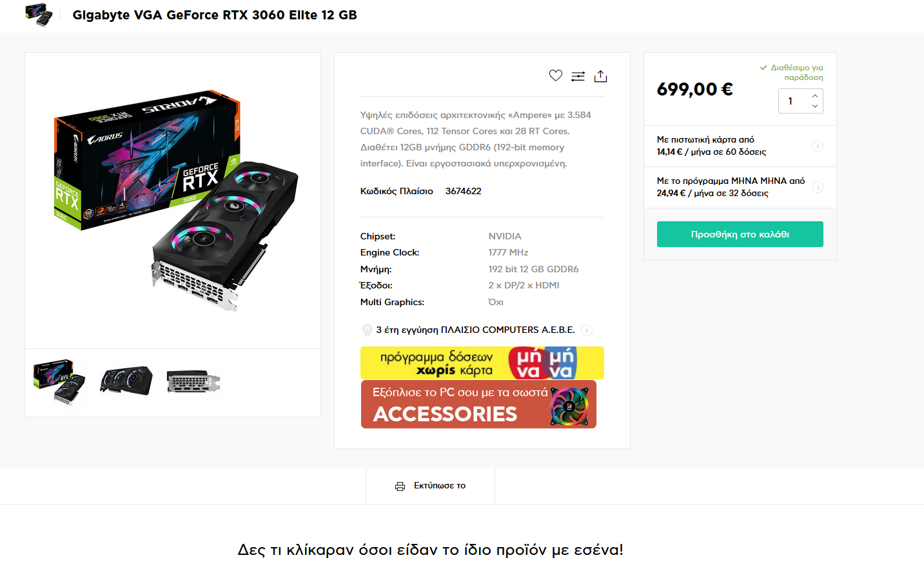
Task: Click Προσθήκη στο καλάθι button
Action: coord(740,234)
